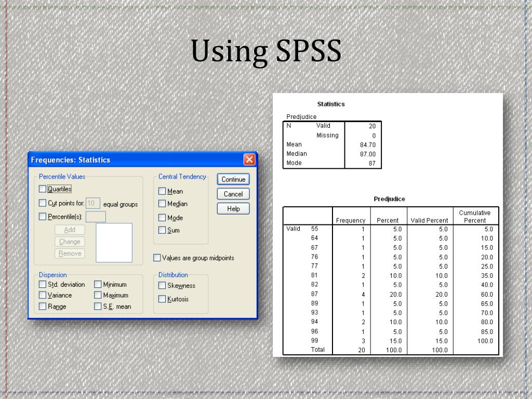Image resolution: width=532 pixels, height=399 pixels.
Task: Open Help for this dialog
Action: (x=233, y=209)
